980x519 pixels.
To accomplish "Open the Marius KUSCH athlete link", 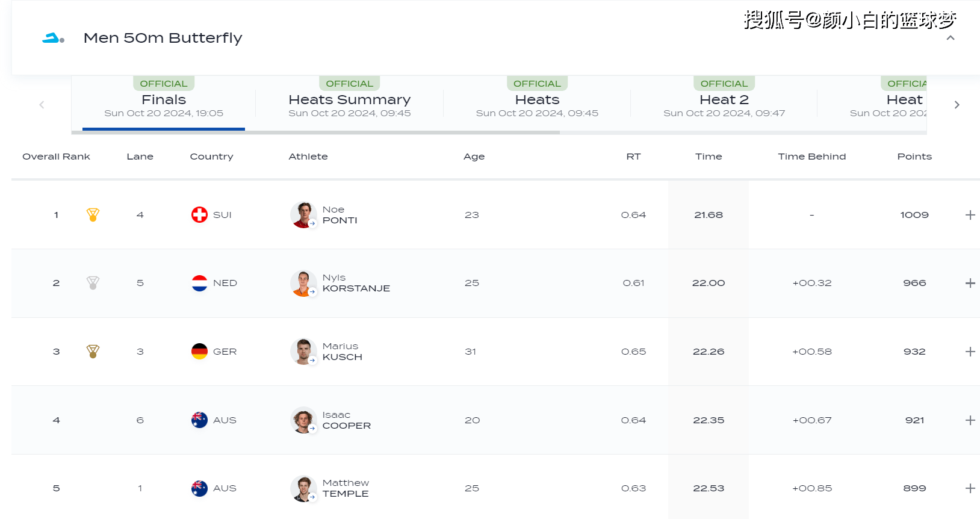I will 343,352.
